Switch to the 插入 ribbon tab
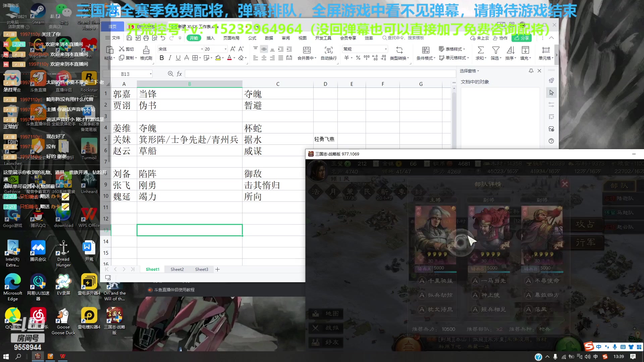 (210, 38)
